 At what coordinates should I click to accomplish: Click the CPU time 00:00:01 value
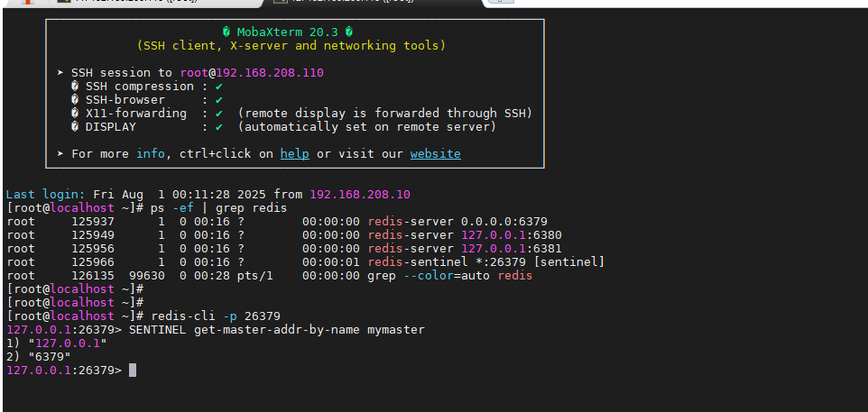(x=331, y=262)
